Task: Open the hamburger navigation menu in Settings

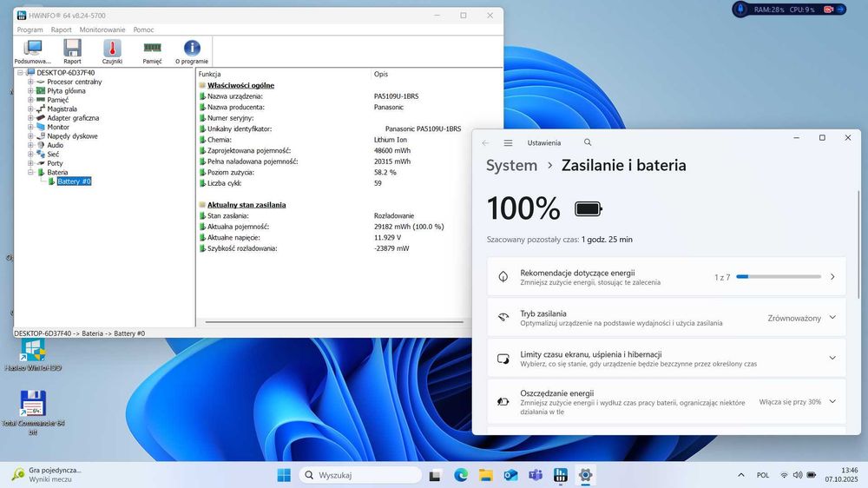Action: pos(508,143)
